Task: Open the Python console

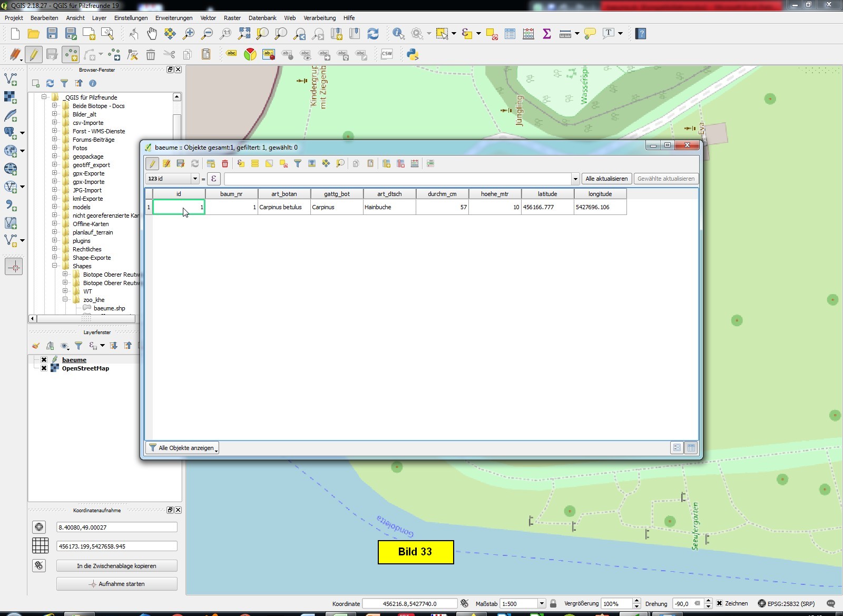Action: coord(413,54)
